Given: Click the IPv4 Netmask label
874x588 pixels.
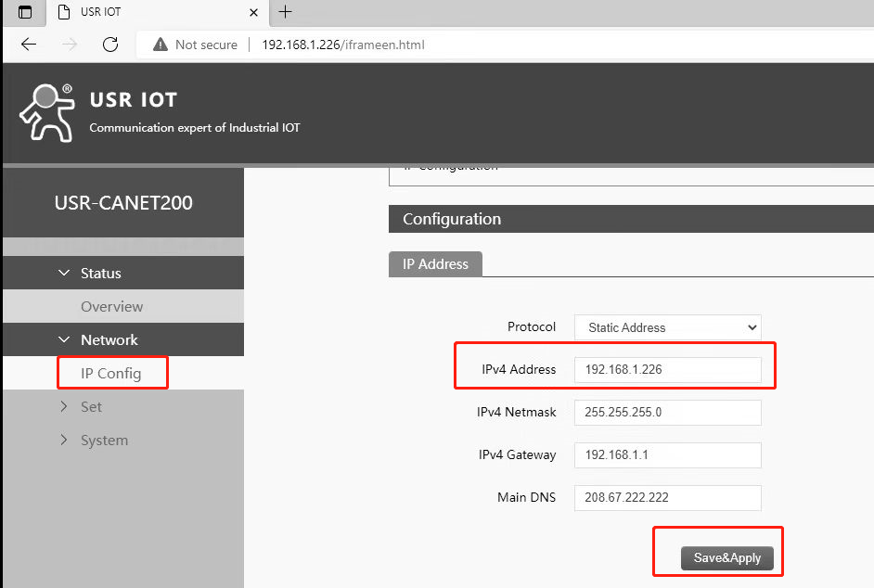Looking at the screenshot, I should pos(516,412).
